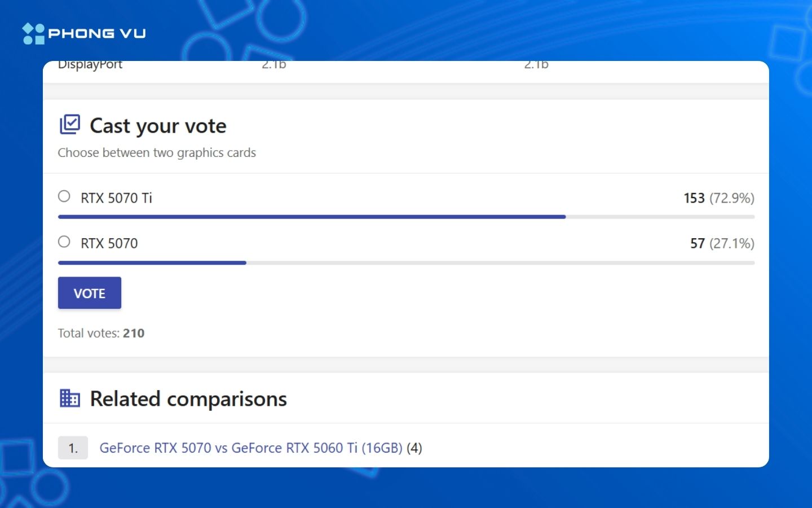This screenshot has width=812, height=508.
Task: Click the 57 (27.1%) vote count
Action: pos(722,243)
